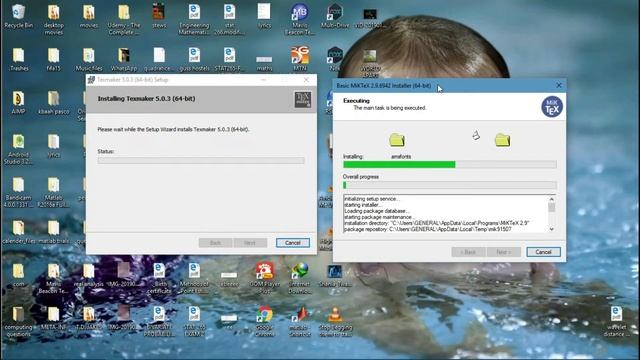The image size is (640, 360).
Task: Open the 'kbaah pasco' folder icon
Action: tap(53, 103)
